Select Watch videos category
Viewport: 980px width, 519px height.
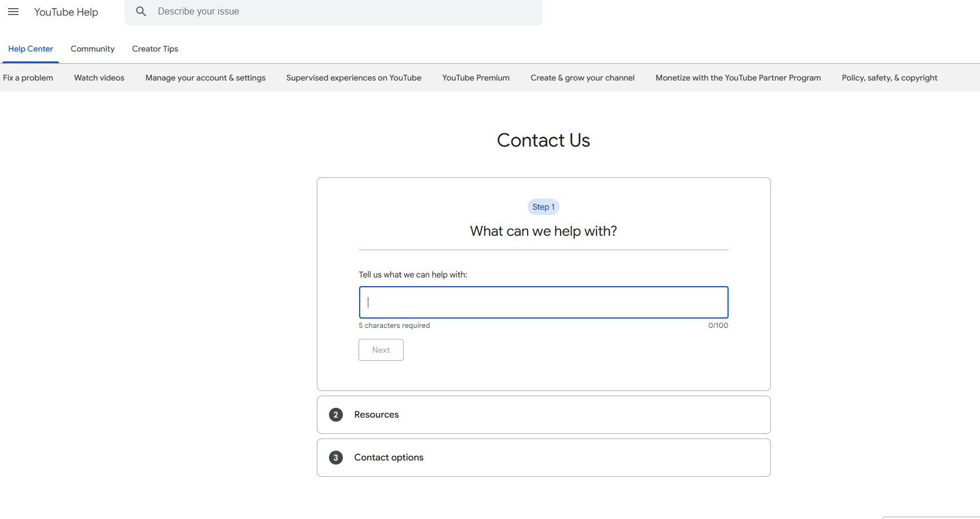pos(99,78)
